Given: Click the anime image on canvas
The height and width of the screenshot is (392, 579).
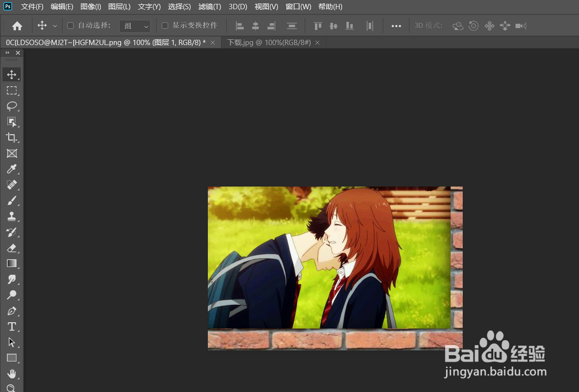Looking at the screenshot, I should tap(329, 258).
